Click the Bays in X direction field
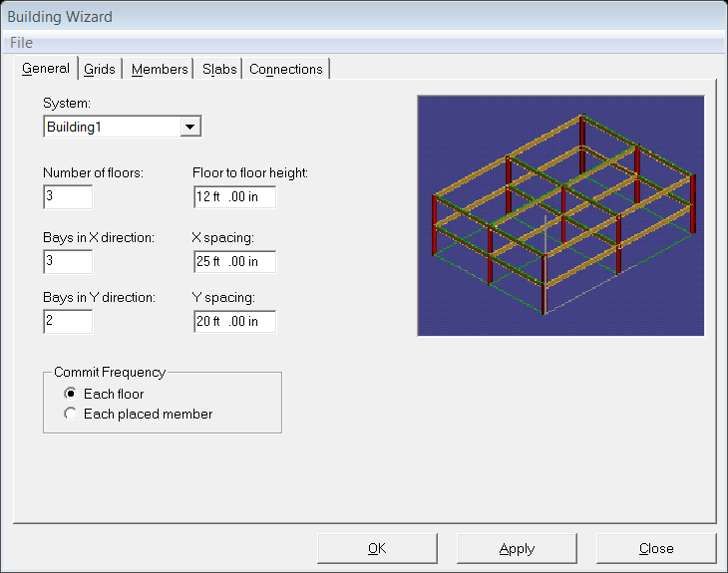Viewport: 728px width, 573px height. tap(68, 262)
